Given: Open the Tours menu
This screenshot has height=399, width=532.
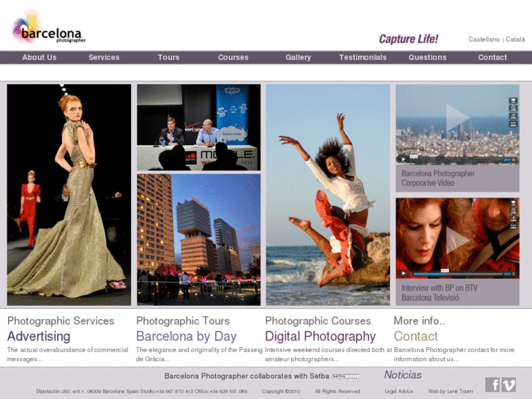Looking at the screenshot, I should 168,57.
